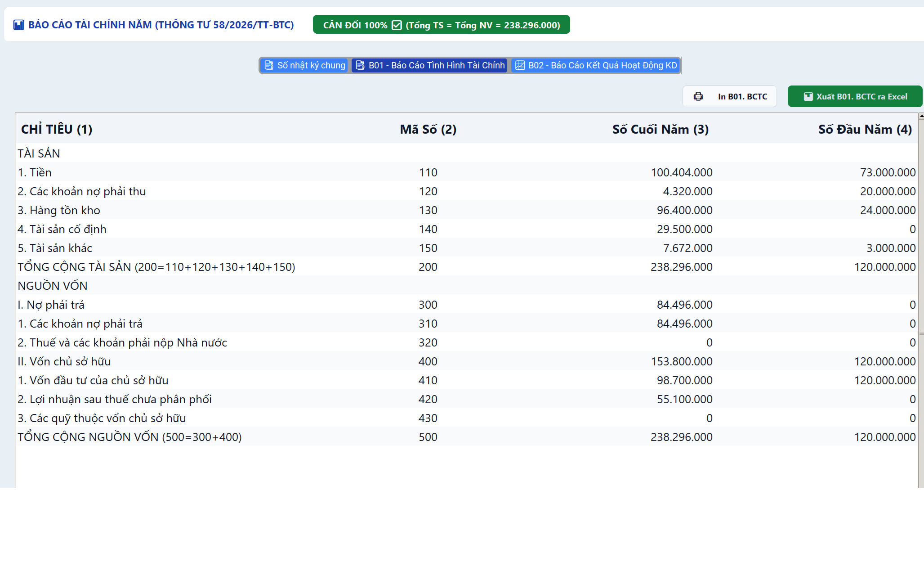The image size is (924, 567).
Task: Click the NGUỒN VỐN section heading
Action: (53, 286)
